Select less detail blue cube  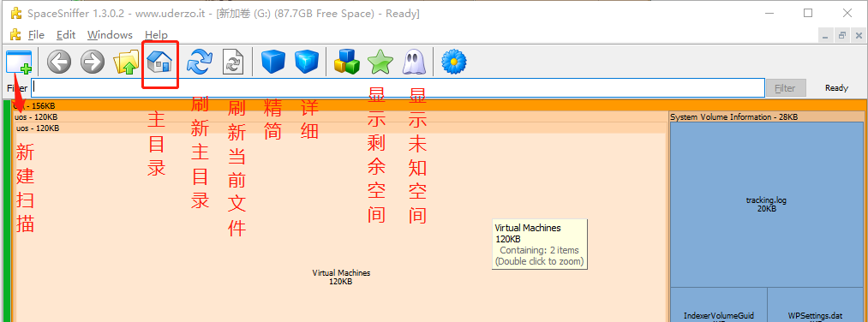273,62
